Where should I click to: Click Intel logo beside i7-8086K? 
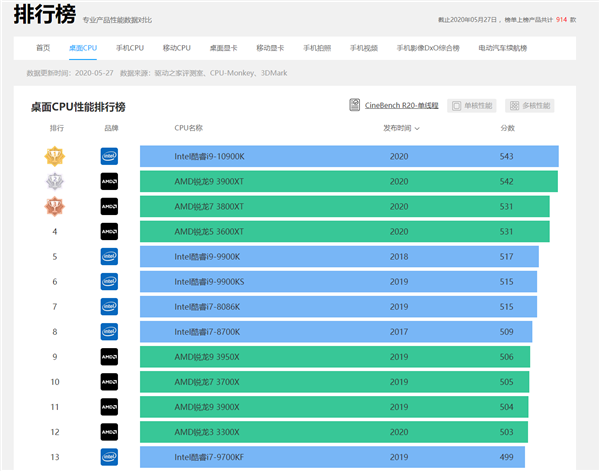click(109, 306)
